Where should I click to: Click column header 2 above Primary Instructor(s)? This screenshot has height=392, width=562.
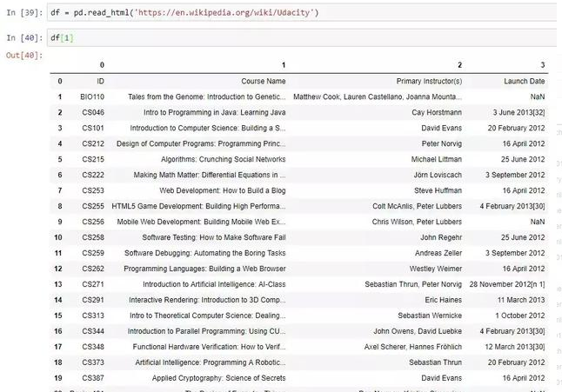coord(459,65)
